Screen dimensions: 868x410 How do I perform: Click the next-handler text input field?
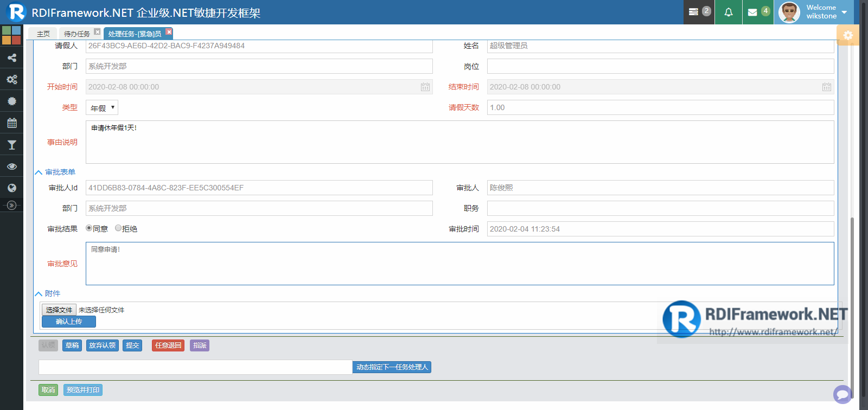(x=195, y=367)
